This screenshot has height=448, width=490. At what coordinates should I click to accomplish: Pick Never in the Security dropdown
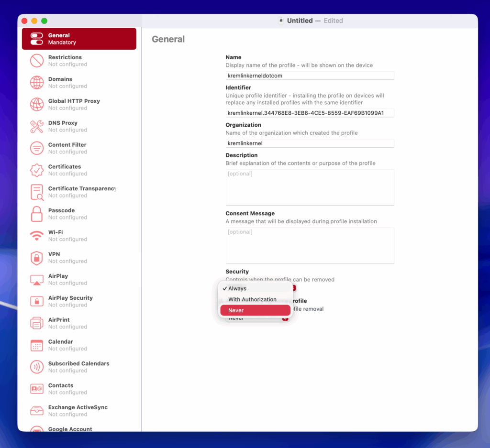pos(255,310)
